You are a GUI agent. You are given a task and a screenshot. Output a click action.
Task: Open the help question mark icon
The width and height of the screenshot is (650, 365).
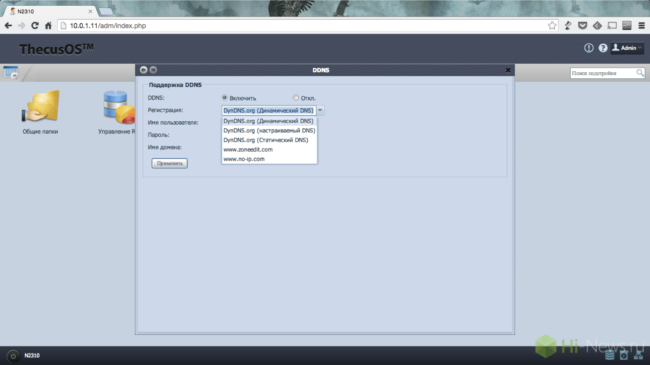coord(603,48)
